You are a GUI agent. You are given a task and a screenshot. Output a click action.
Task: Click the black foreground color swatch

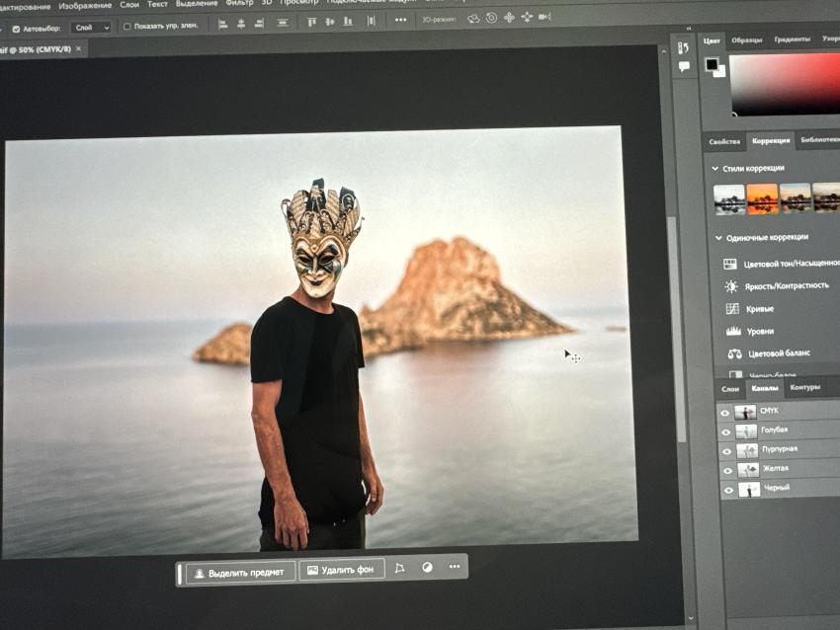coord(711,65)
